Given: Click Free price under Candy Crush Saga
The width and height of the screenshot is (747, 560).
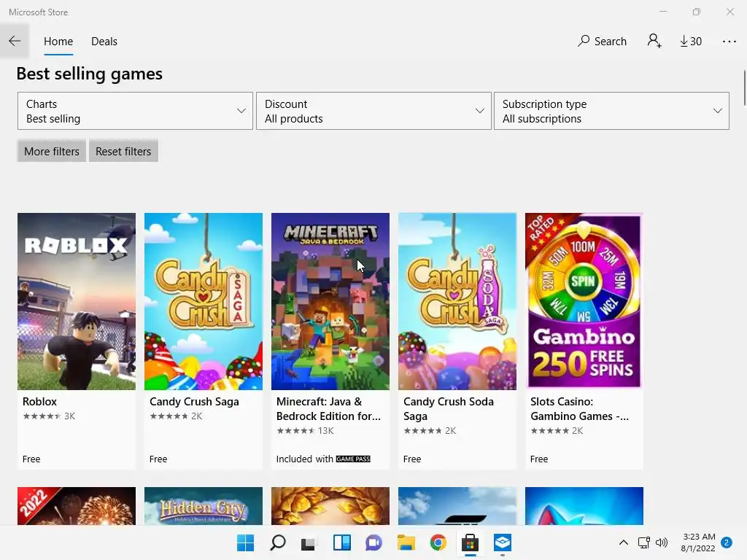Looking at the screenshot, I should click(x=158, y=459).
